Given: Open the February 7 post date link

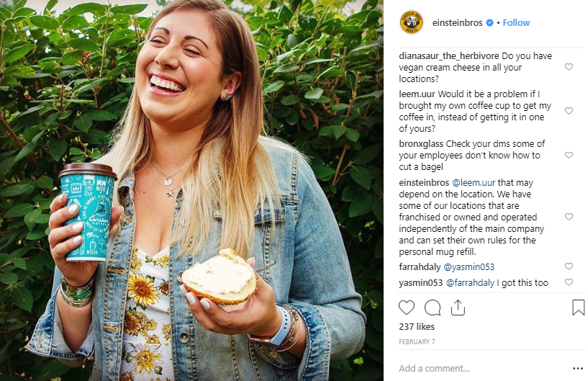Looking at the screenshot, I should (416, 341).
